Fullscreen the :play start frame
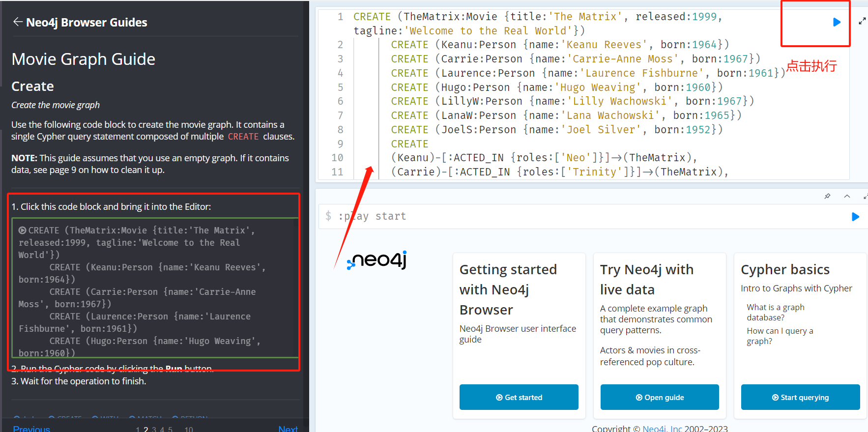The width and height of the screenshot is (868, 432). (x=866, y=196)
